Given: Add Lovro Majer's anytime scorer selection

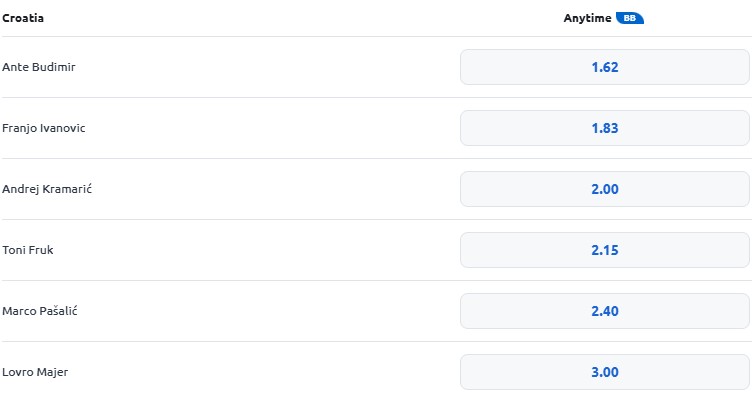Looking at the screenshot, I should tap(605, 372).
